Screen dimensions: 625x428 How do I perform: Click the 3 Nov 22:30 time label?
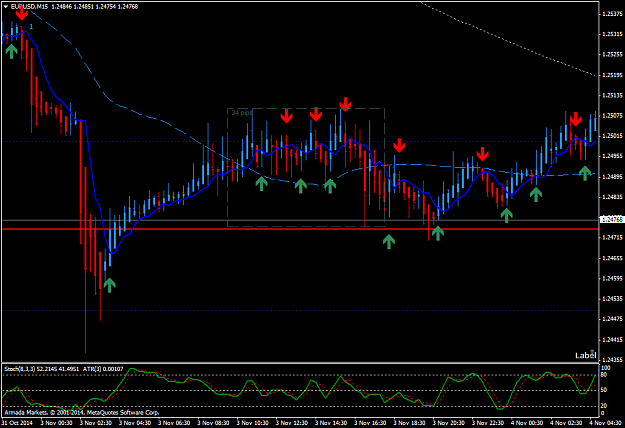click(x=488, y=423)
